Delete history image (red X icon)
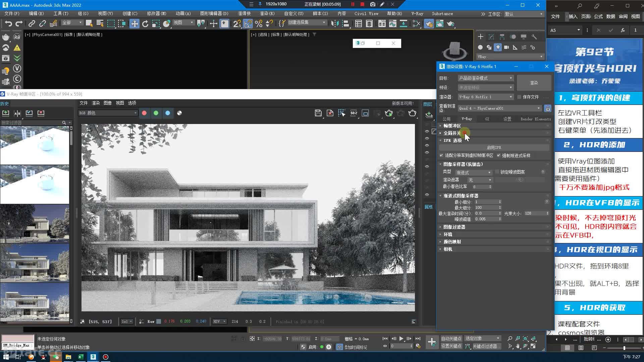 click(x=41, y=113)
